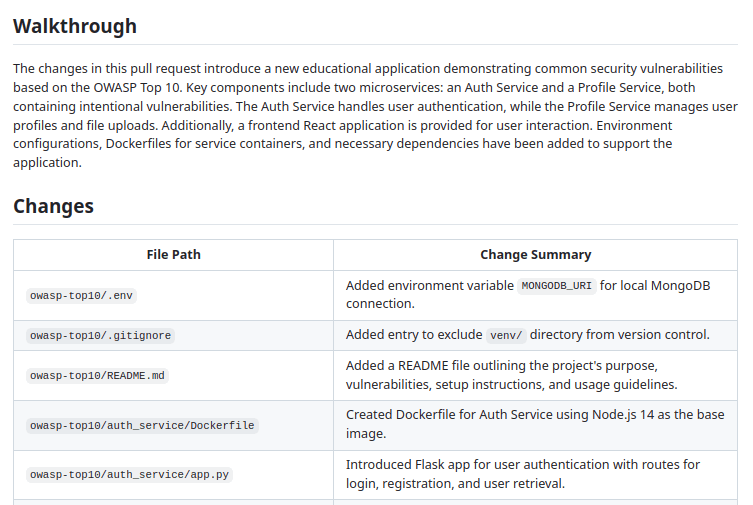The image size is (753, 505).
Task: Click the summary about local MongoDB connection
Action: [528, 295]
